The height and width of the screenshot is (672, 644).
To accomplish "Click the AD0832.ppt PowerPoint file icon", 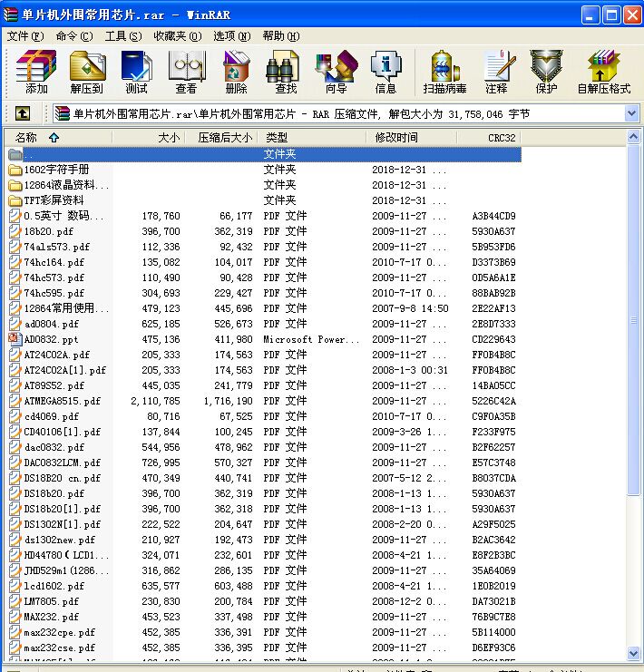I will click(x=15, y=339).
